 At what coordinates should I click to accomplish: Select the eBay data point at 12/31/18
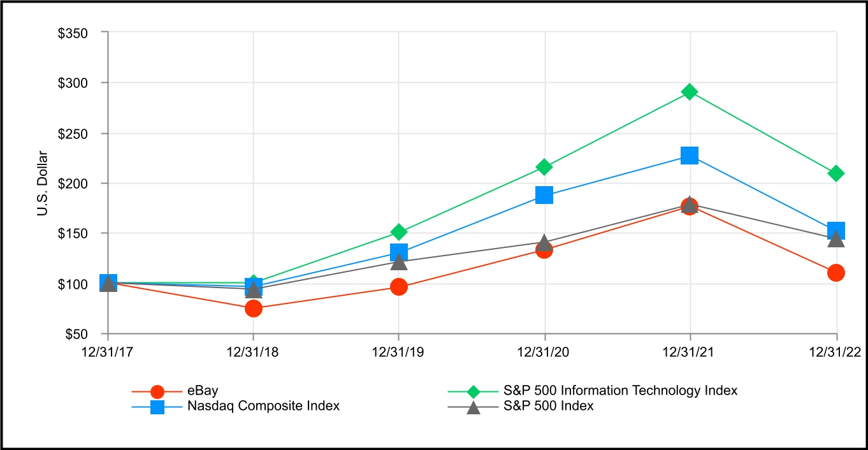click(254, 308)
